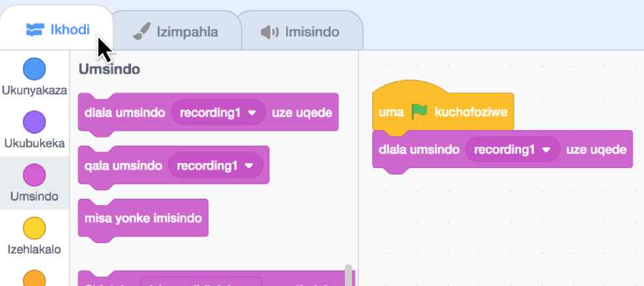Switch to the Imisindo tab
This screenshot has height=286, width=644.
[300, 31]
